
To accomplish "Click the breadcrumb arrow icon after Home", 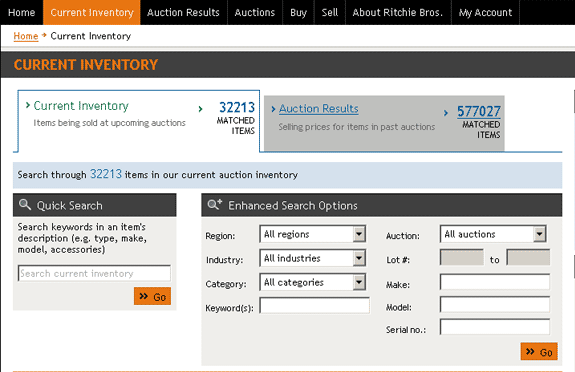I will click(x=44, y=35).
